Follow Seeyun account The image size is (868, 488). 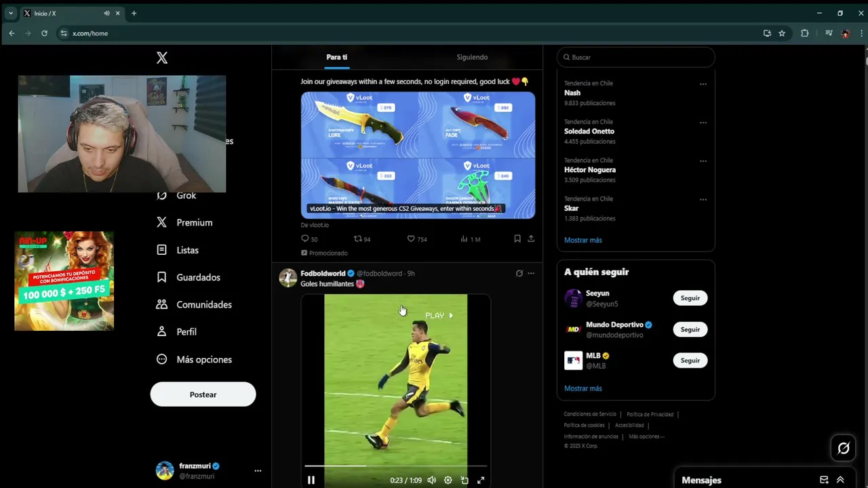(690, 298)
